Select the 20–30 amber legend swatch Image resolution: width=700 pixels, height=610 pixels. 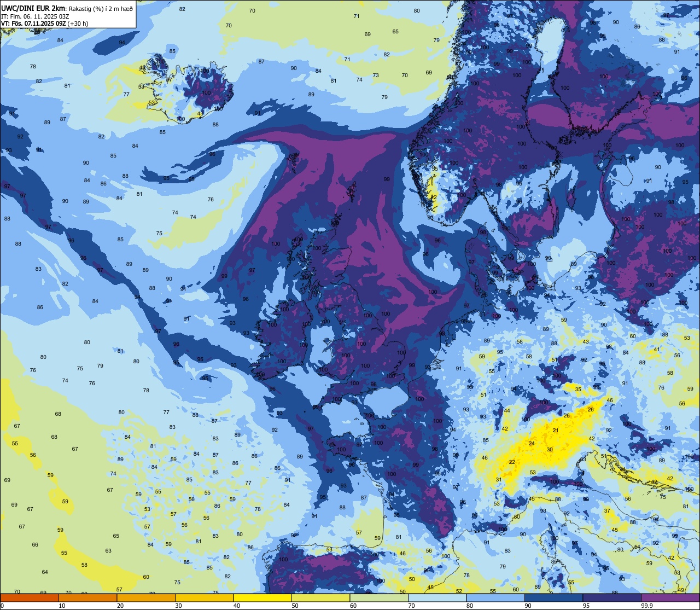point(146,598)
